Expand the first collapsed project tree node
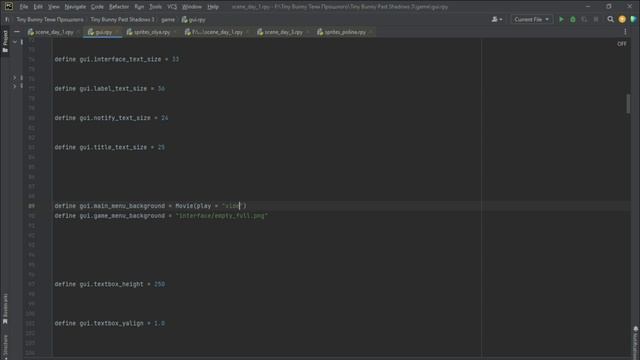The width and height of the screenshot is (640, 360). (x=15, y=77)
